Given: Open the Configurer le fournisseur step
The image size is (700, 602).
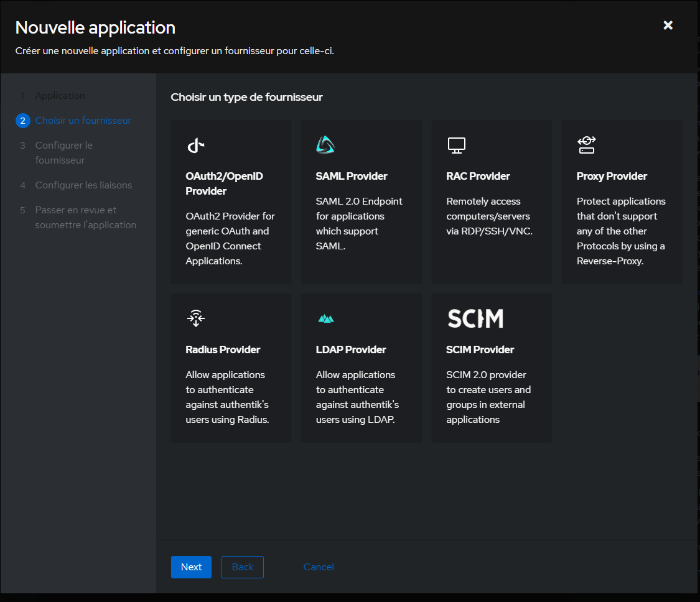Looking at the screenshot, I should pyautogui.click(x=64, y=152).
